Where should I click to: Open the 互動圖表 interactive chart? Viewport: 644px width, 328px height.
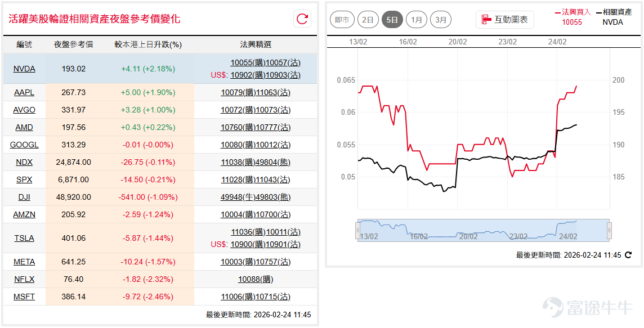505,20
